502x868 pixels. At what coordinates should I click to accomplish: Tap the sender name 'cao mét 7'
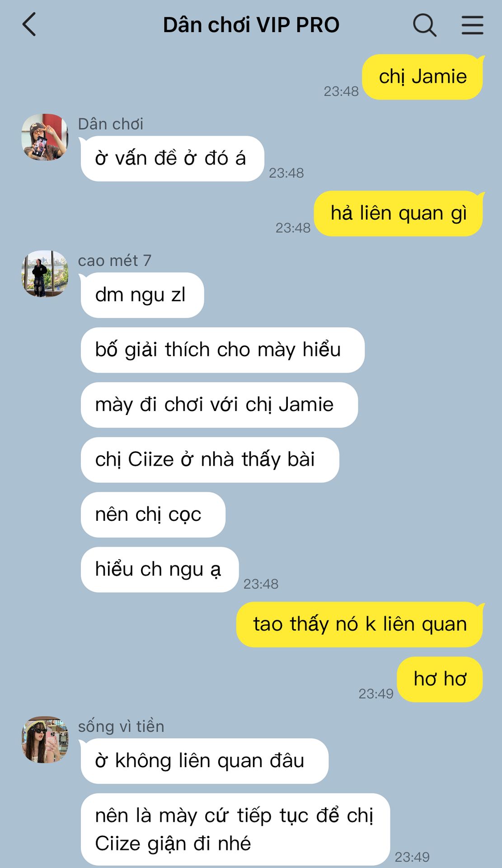[x=115, y=260]
